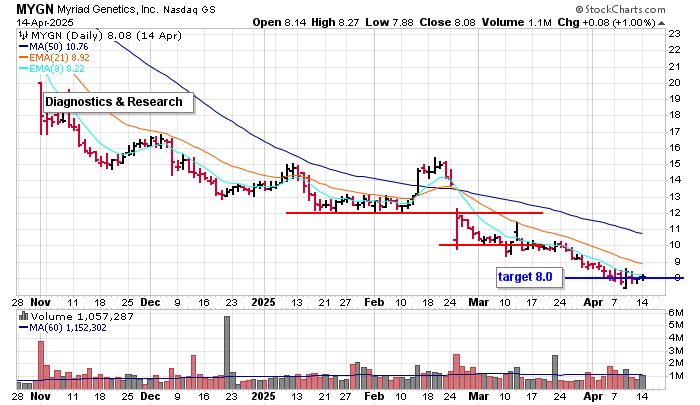Click the EMA(8) 8.22 legend entry
Screen dimensions: 700x405
pyautogui.click(x=51, y=69)
